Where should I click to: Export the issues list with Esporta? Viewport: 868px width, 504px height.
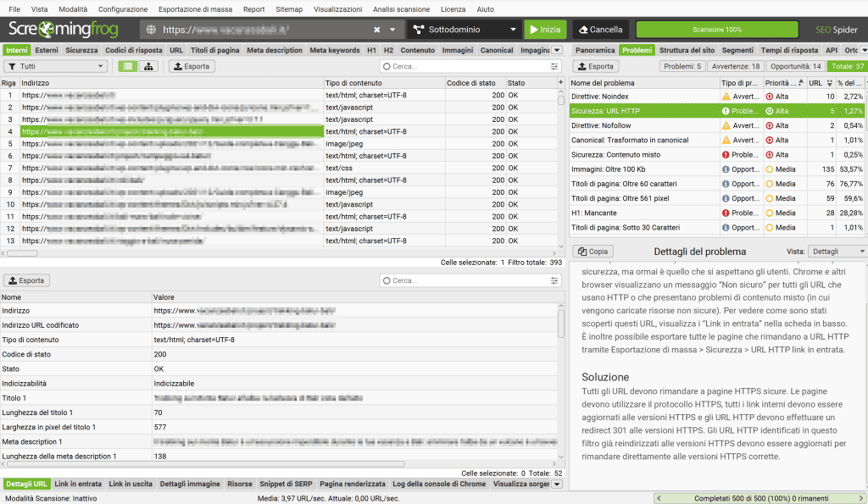(596, 66)
